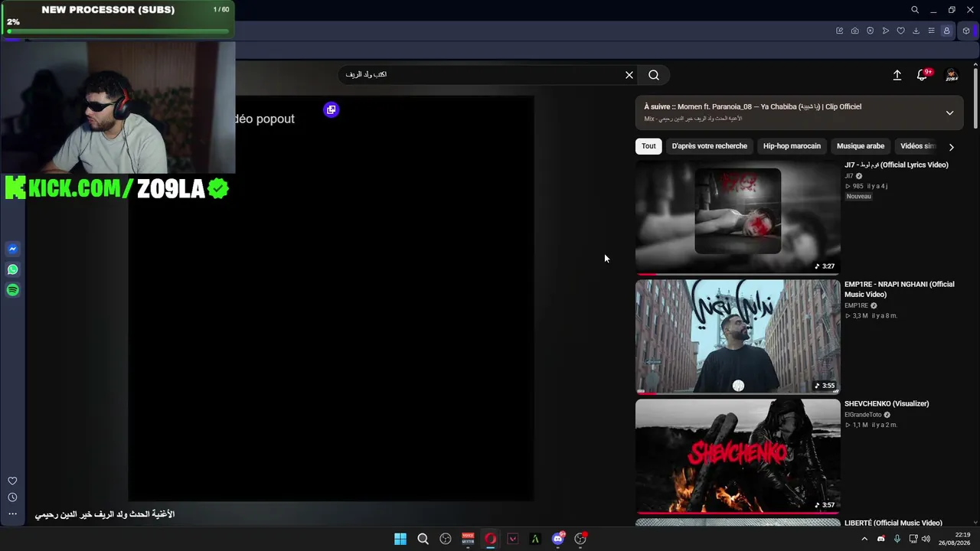Show hidden system tray icons
980x551 pixels.
(x=864, y=539)
